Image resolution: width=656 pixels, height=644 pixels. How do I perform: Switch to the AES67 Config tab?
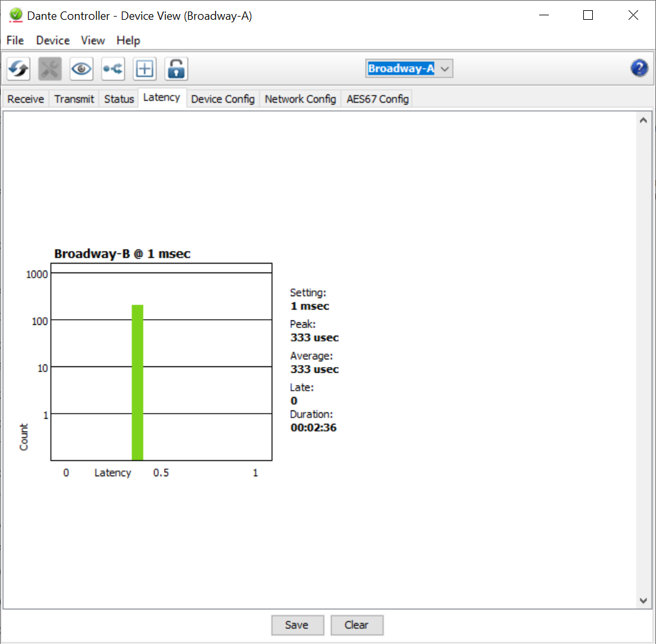click(x=377, y=99)
